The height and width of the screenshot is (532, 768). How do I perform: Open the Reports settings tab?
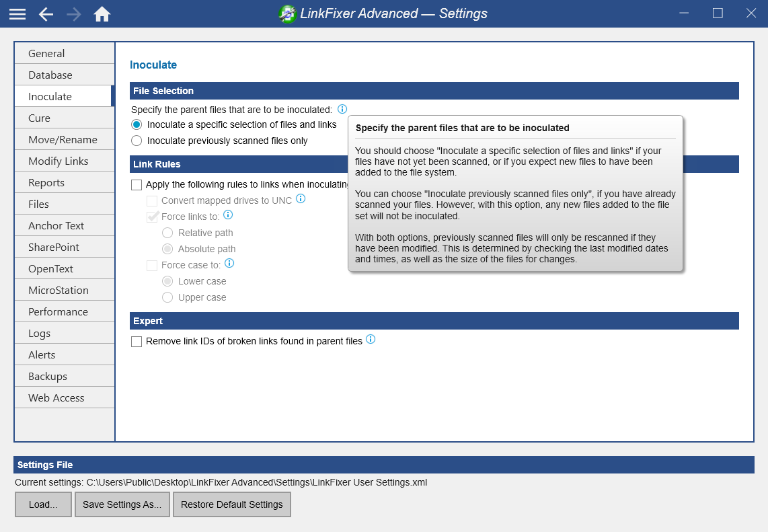pos(65,183)
